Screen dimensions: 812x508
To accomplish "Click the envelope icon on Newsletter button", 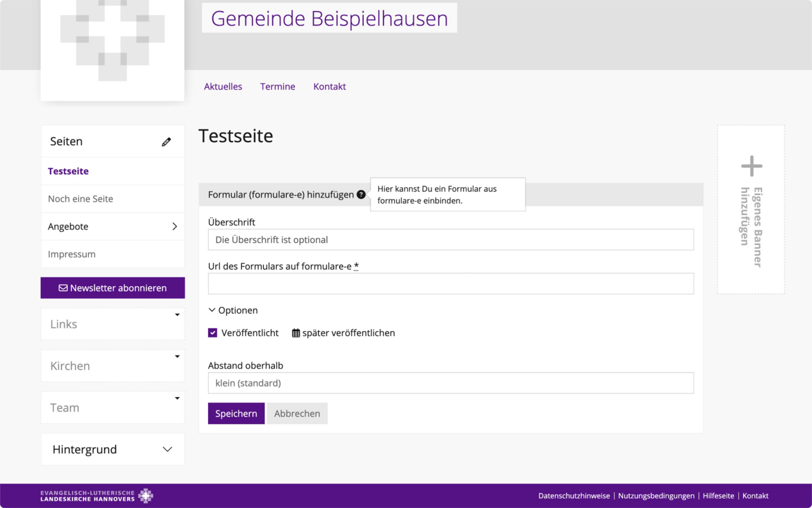I will point(63,288).
